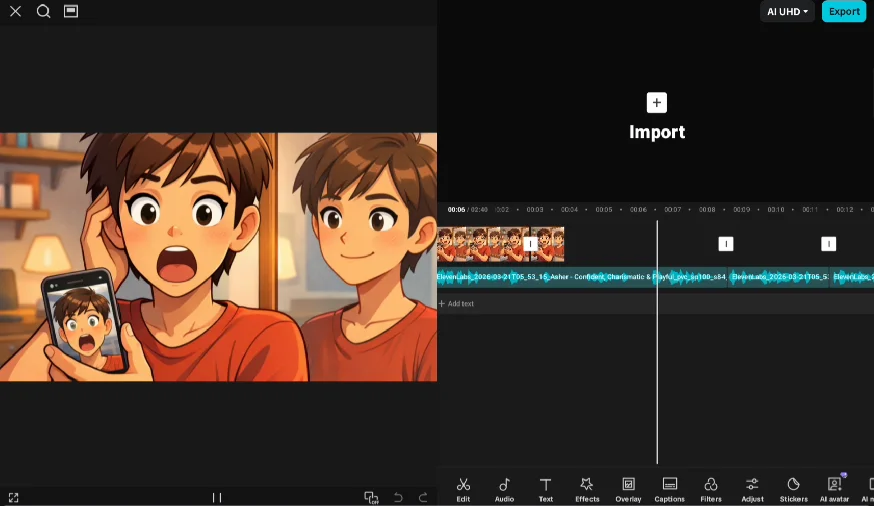Open the AI avatar tool
The image size is (874, 506).
(834, 489)
